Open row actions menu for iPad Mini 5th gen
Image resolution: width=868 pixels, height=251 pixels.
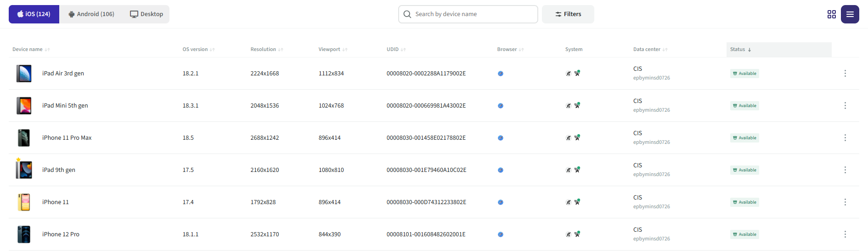click(845, 106)
